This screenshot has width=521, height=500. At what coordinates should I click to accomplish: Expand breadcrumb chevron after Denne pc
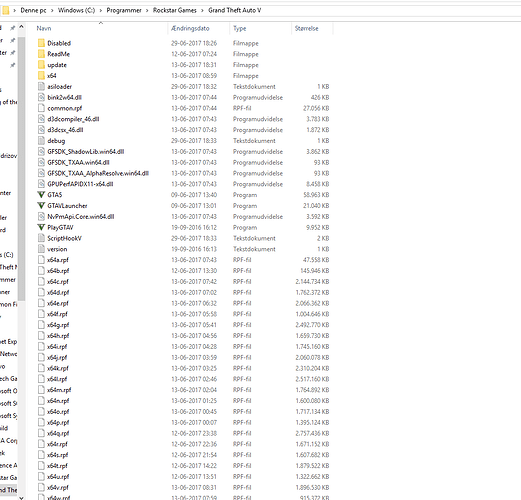52,11
